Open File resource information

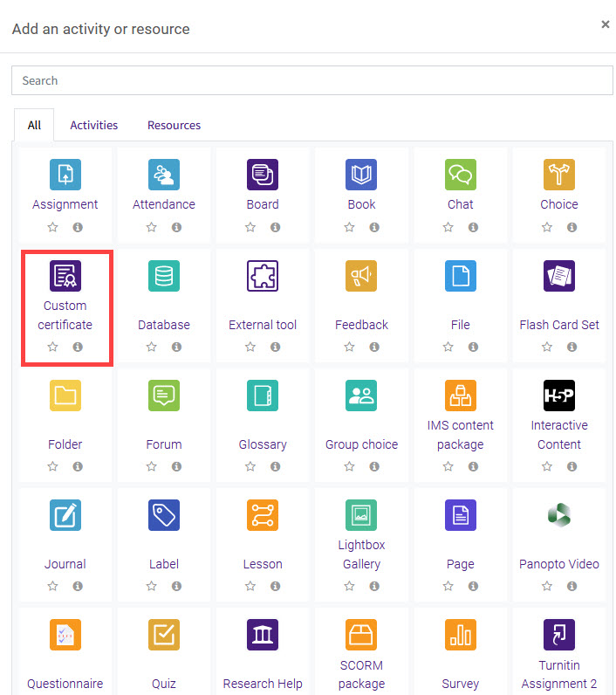pyautogui.click(x=474, y=347)
